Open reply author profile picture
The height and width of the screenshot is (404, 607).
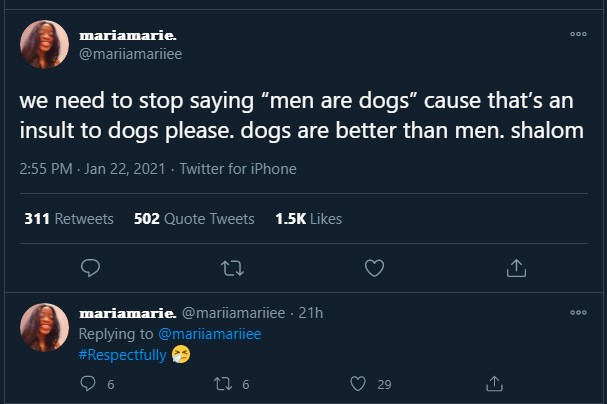[44, 326]
